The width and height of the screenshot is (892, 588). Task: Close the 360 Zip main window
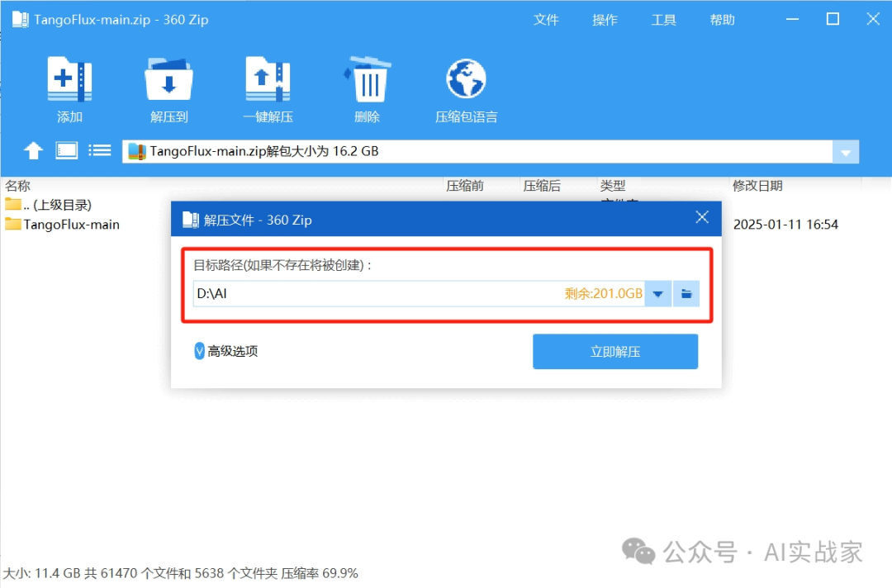873,19
